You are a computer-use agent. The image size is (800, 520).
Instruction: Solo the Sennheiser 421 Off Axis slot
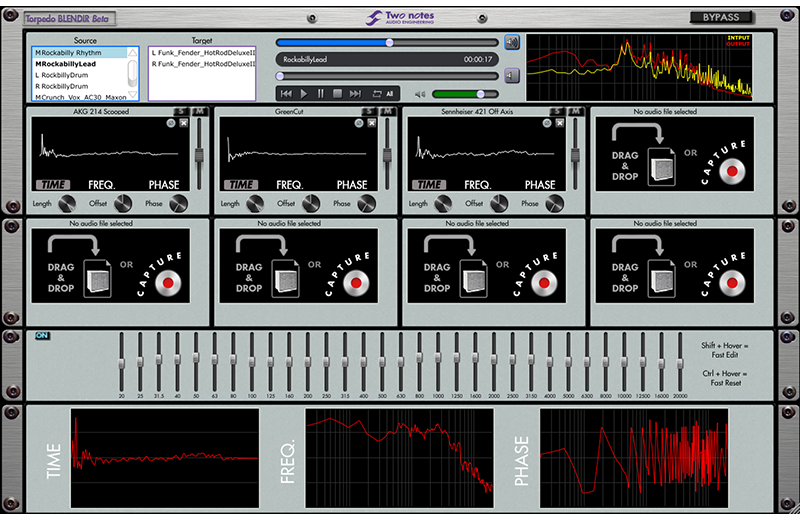[558, 111]
